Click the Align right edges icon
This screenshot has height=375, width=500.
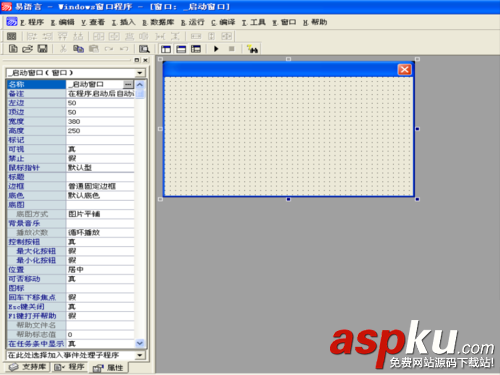pos(47,36)
